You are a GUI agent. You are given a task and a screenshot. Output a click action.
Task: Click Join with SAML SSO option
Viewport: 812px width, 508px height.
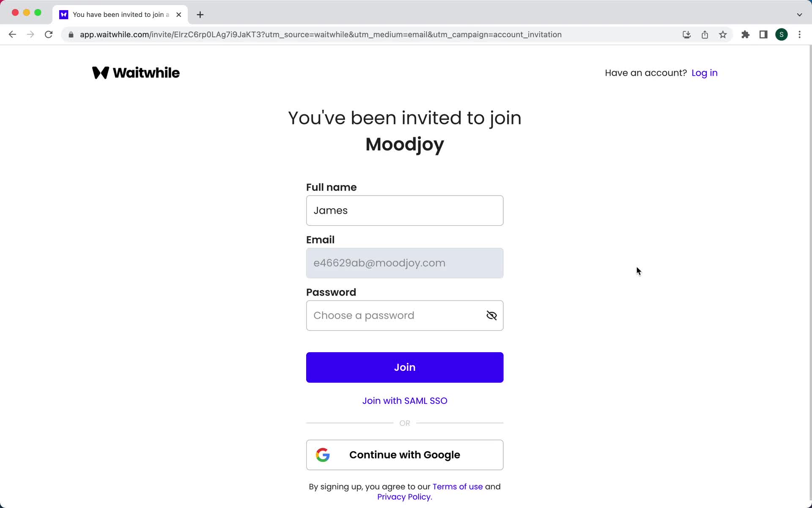point(405,400)
